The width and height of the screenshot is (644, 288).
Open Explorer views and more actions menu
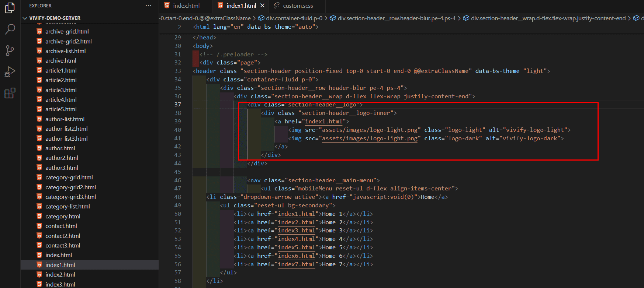(x=148, y=6)
